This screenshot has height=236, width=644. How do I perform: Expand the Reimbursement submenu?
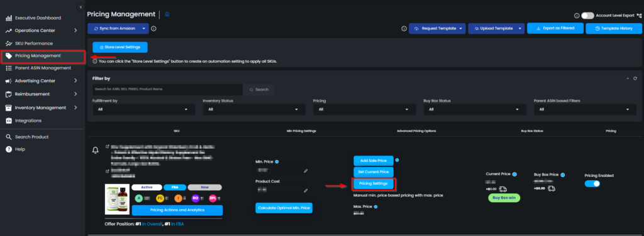(x=75, y=94)
